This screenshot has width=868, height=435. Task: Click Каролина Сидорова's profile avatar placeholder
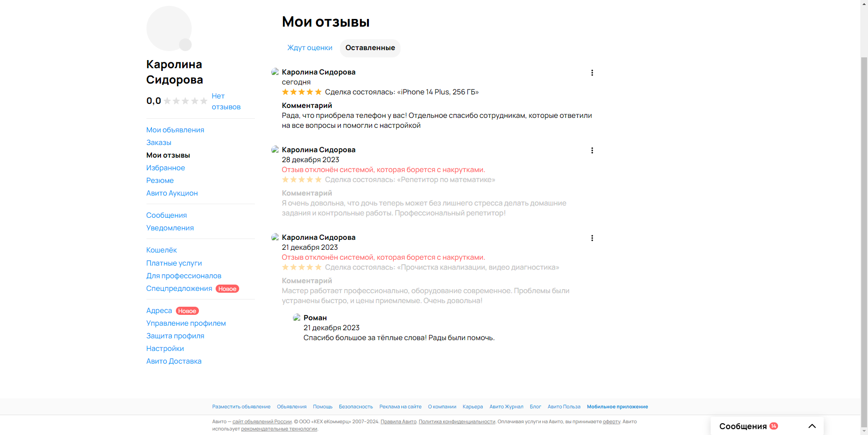click(x=169, y=28)
